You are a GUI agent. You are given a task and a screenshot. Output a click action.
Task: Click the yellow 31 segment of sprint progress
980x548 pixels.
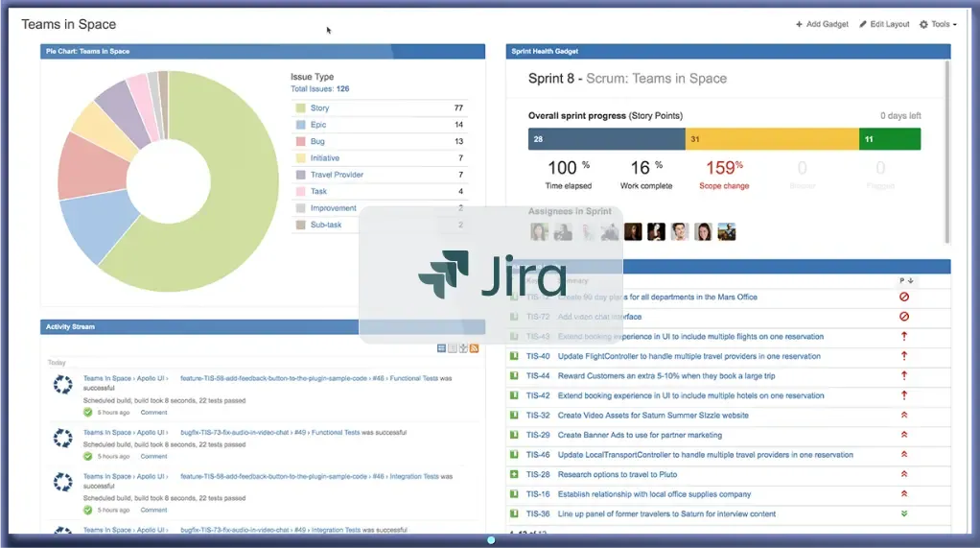click(x=772, y=139)
